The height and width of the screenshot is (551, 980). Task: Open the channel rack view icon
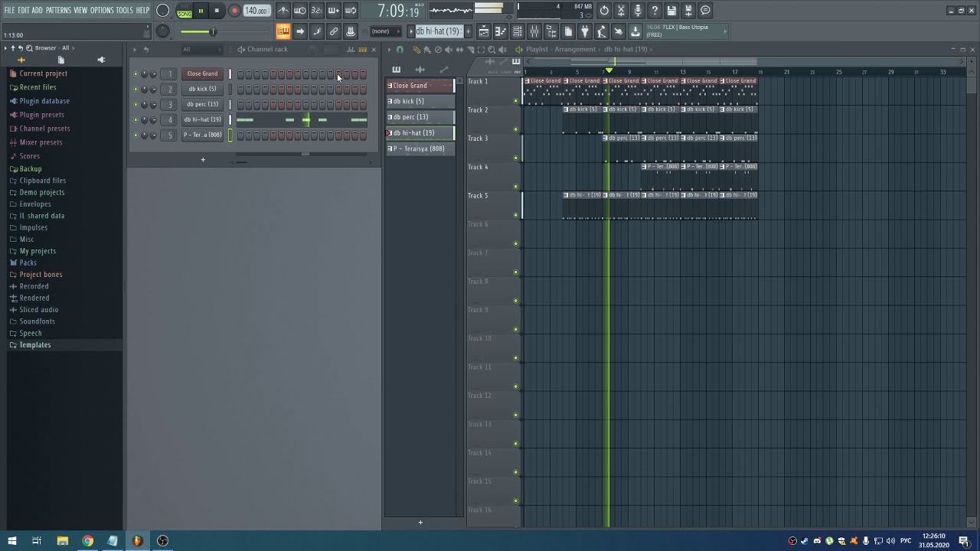pyautogui.click(x=518, y=31)
